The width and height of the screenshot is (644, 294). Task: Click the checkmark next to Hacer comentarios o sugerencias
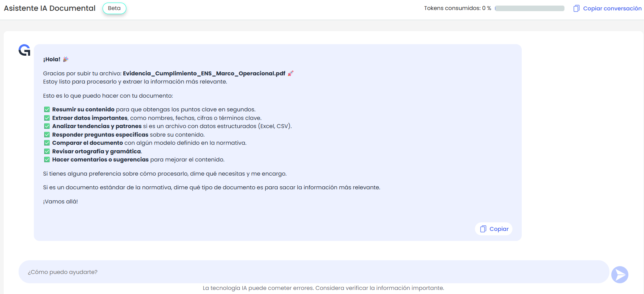pos(47,160)
